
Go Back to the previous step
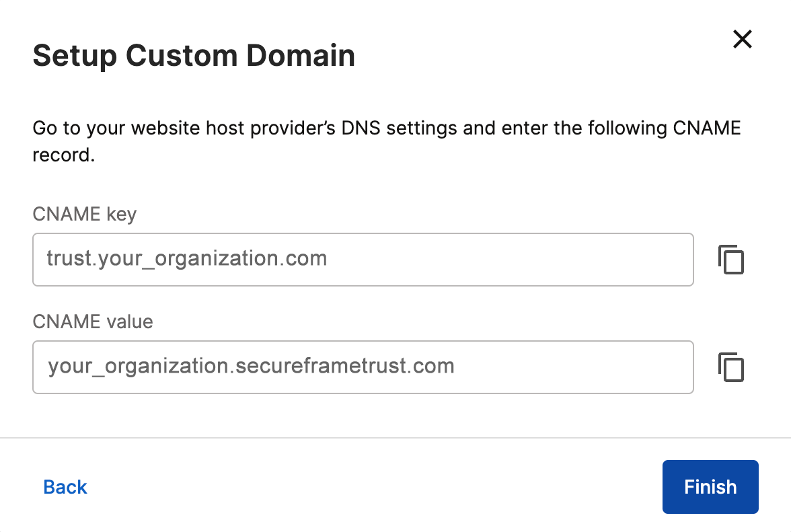point(65,487)
